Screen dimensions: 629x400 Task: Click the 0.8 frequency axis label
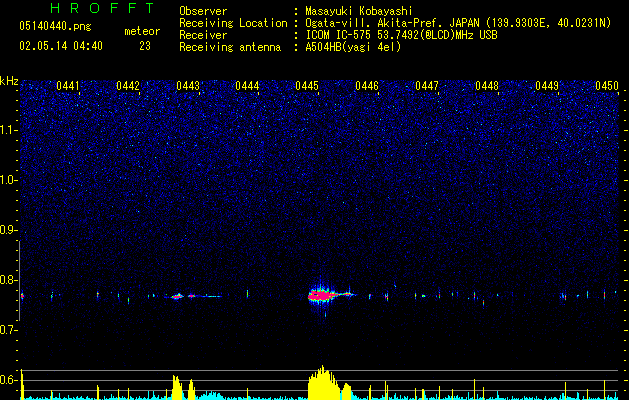tap(9, 280)
